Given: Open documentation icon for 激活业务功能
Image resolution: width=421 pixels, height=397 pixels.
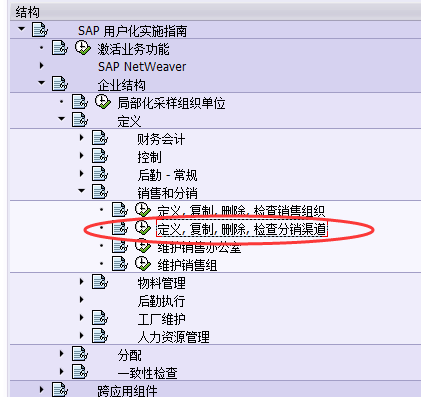Looking at the screenshot, I should pos(60,48).
